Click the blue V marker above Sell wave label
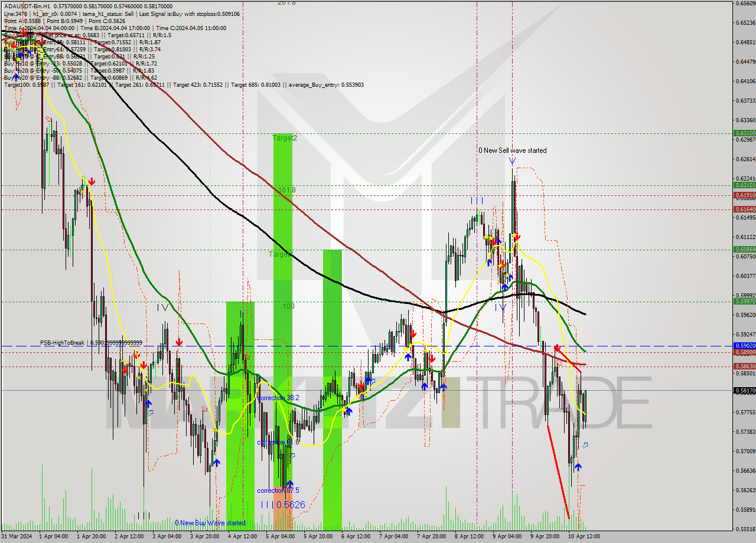Viewport: 756px width, 543px height. click(x=512, y=161)
